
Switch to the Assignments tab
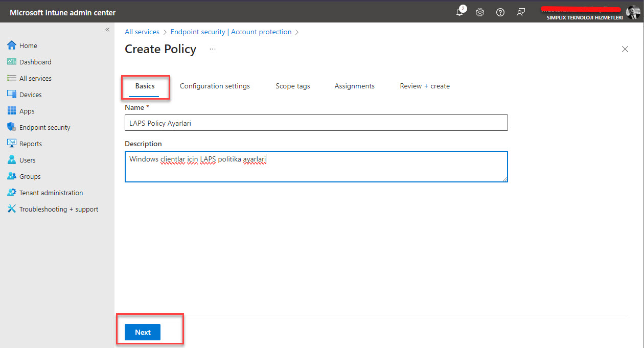pyautogui.click(x=354, y=86)
